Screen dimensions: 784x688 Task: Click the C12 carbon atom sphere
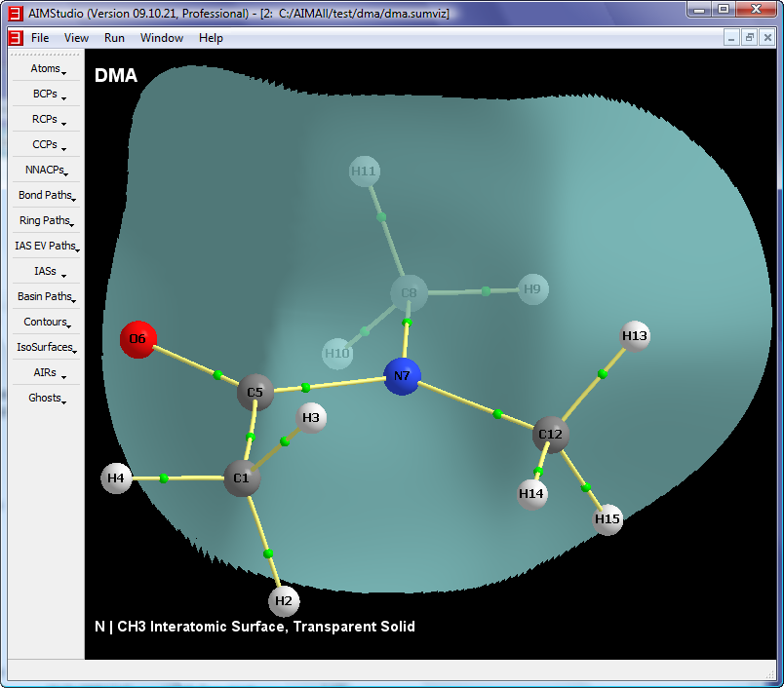pos(551,434)
